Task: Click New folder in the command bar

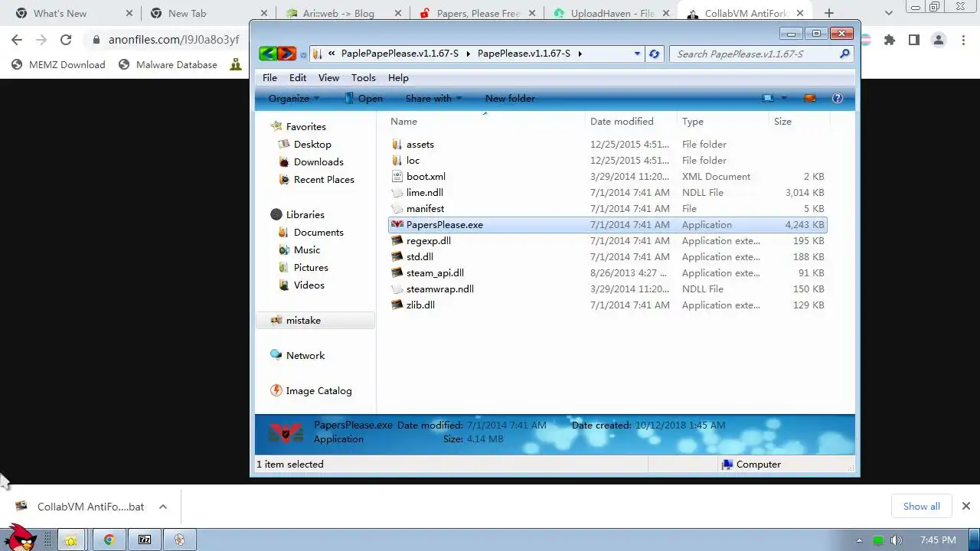Action: point(510,98)
